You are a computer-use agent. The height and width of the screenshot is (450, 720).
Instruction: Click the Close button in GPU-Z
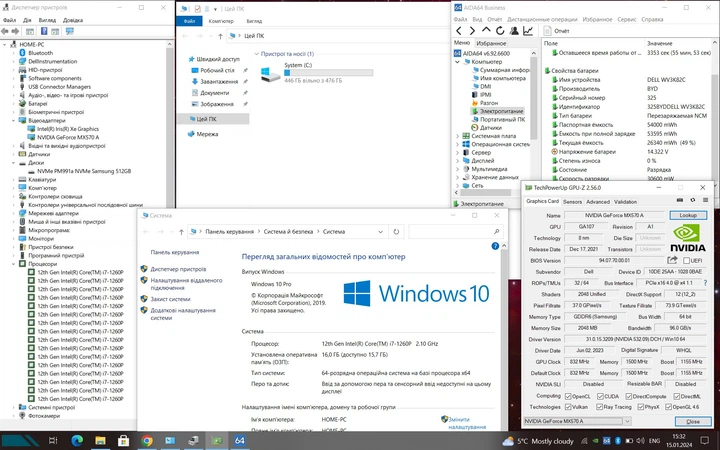click(692, 421)
